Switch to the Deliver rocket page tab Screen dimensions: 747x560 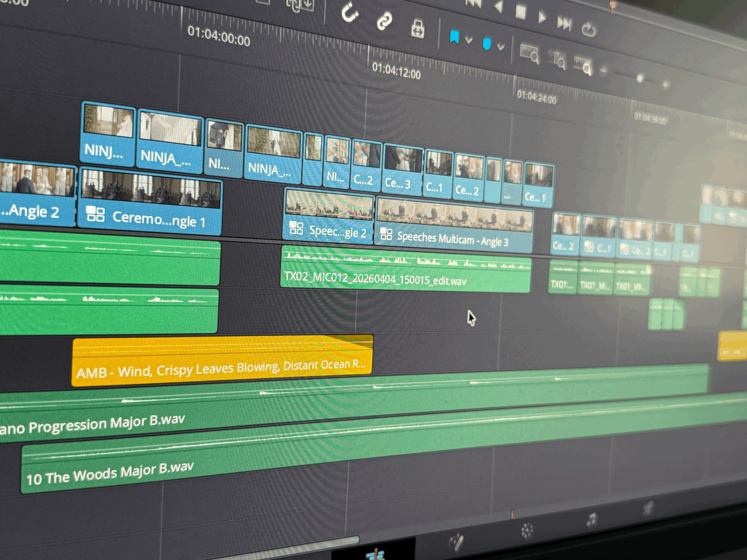point(649,508)
